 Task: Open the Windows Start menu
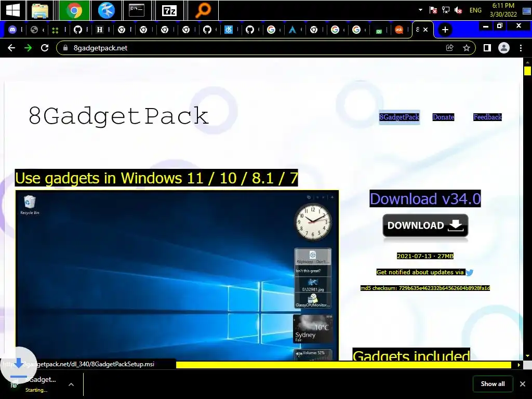tap(13, 10)
